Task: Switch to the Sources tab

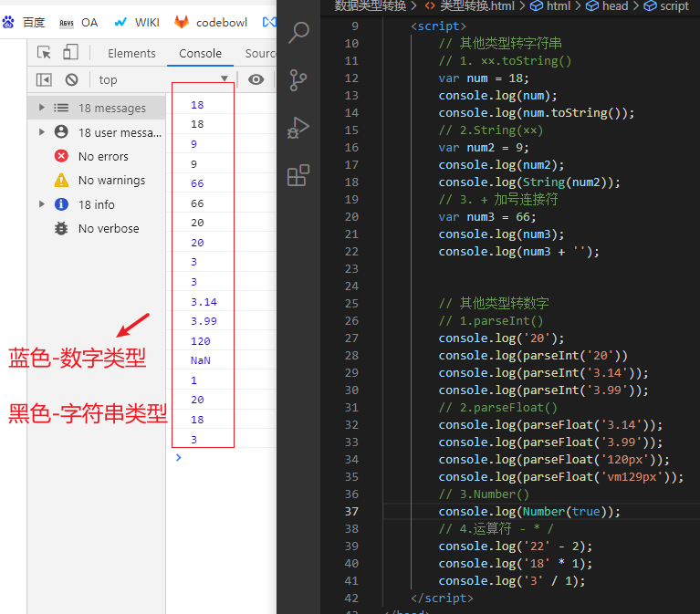Action: point(260,54)
